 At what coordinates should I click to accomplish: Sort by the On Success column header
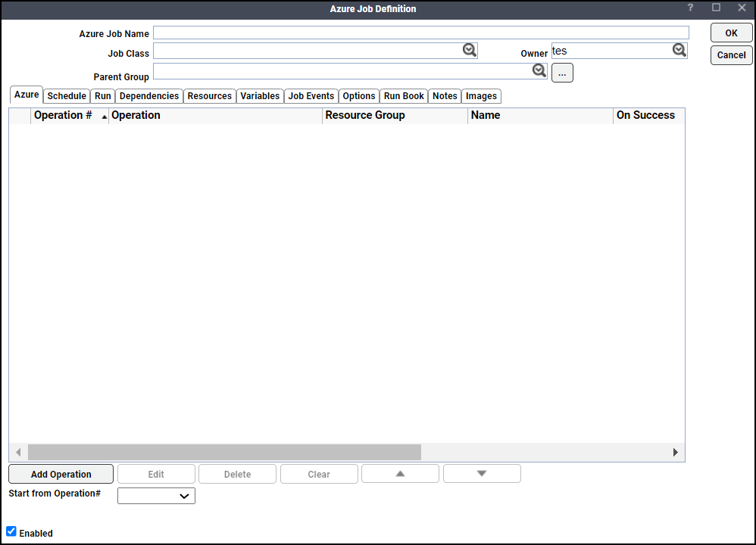[649, 115]
